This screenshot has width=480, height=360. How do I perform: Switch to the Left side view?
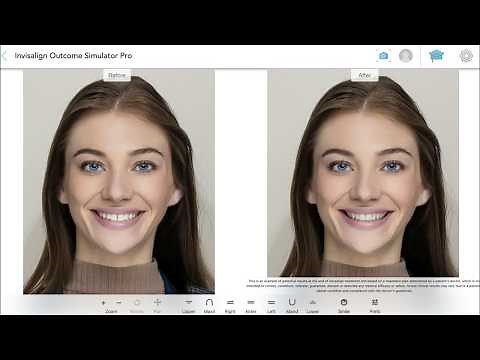[x=271, y=306]
